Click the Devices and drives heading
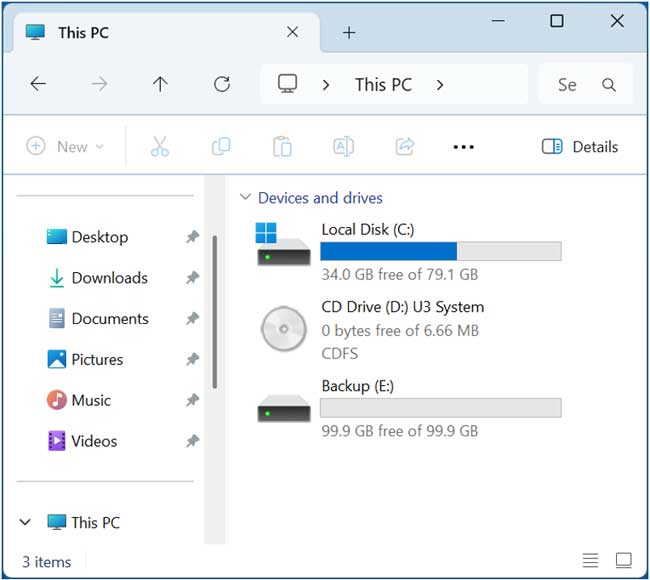 [320, 198]
